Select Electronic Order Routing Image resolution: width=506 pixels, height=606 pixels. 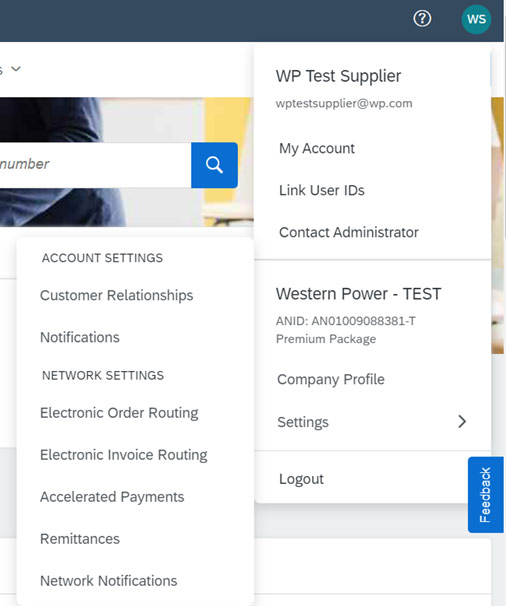119,413
